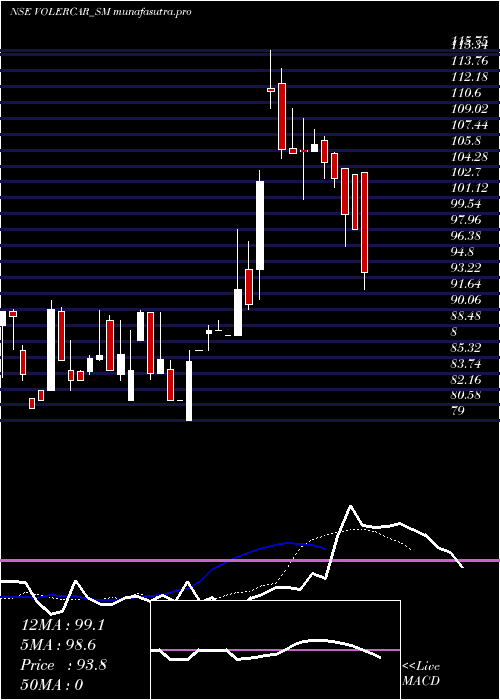
Task: Click the 102.7 price axis label
Action: [x=466, y=173]
